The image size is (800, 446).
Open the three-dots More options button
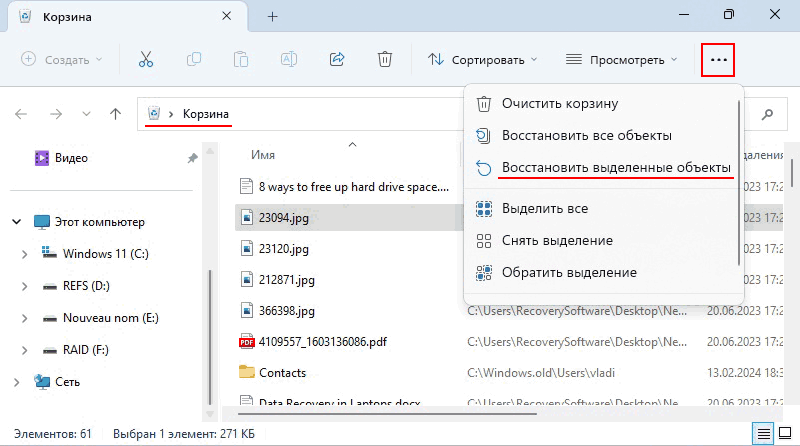pos(718,60)
